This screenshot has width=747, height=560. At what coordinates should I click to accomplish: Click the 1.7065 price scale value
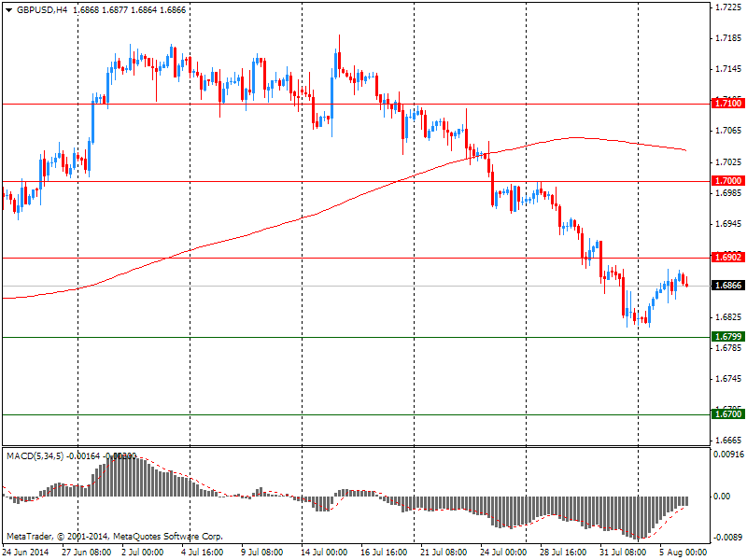[729, 131]
